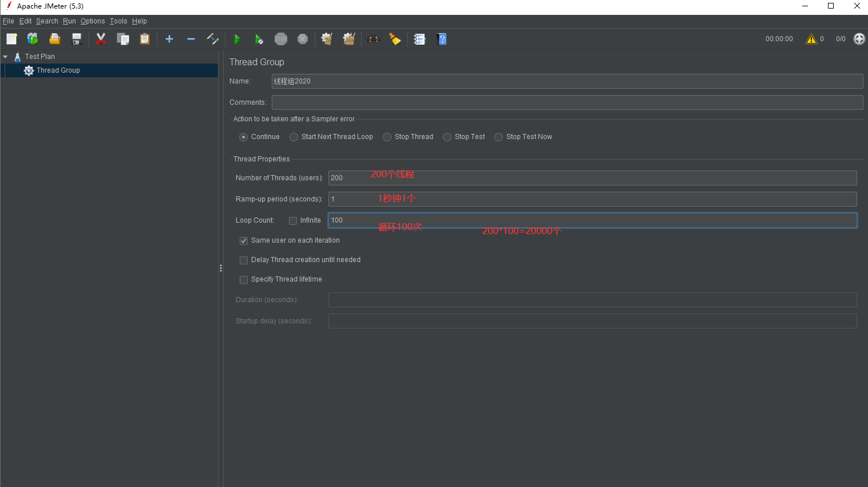The height and width of the screenshot is (487, 868).
Task: Select the Stop Thread radio button
Action: click(387, 137)
